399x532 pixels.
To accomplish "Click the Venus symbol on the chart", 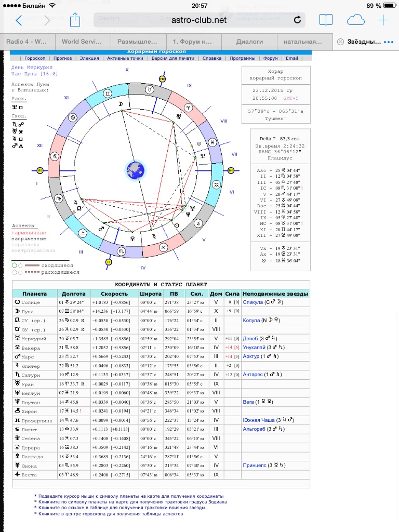I will [x=132, y=238].
